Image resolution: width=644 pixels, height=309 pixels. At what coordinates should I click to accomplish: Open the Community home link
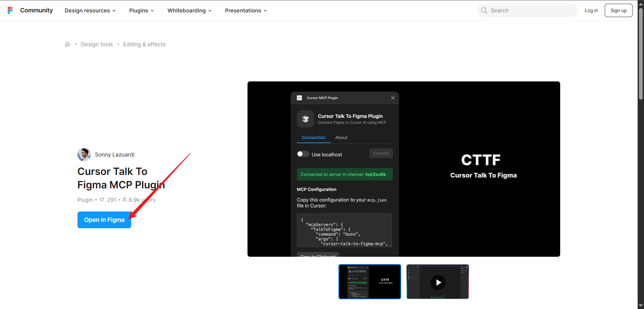click(x=36, y=10)
